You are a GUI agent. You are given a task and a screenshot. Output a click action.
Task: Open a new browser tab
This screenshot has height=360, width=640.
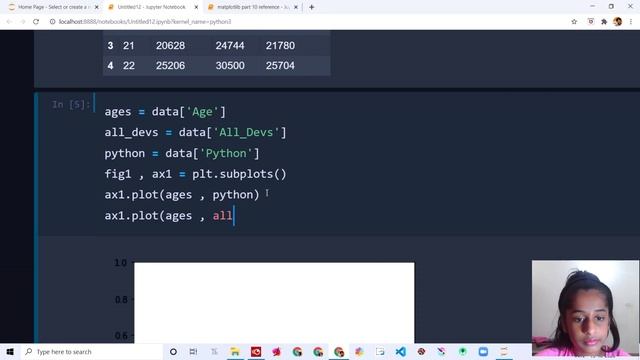point(311,7)
